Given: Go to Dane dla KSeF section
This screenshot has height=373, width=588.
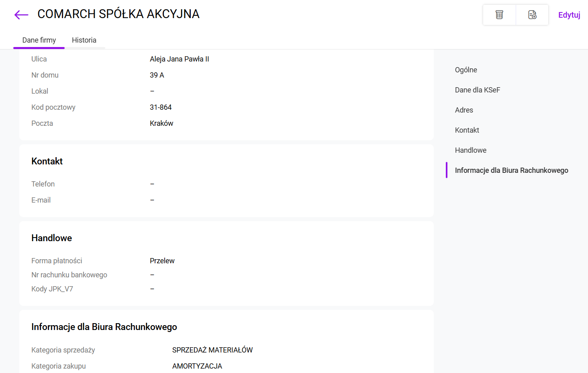Looking at the screenshot, I should coord(477,90).
